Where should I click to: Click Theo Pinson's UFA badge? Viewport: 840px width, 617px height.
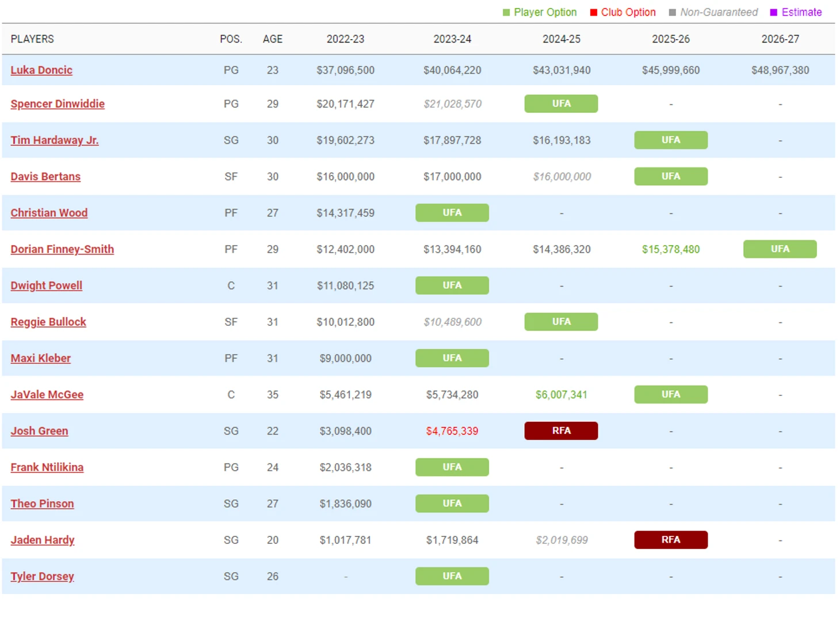[x=452, y=503]
